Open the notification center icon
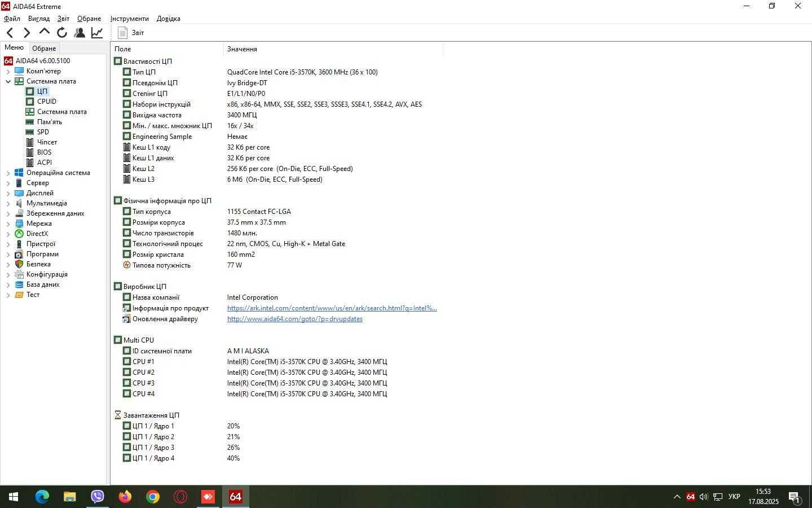Image resolution: width=812 pixels, height=508 pixels. point(795,497)
